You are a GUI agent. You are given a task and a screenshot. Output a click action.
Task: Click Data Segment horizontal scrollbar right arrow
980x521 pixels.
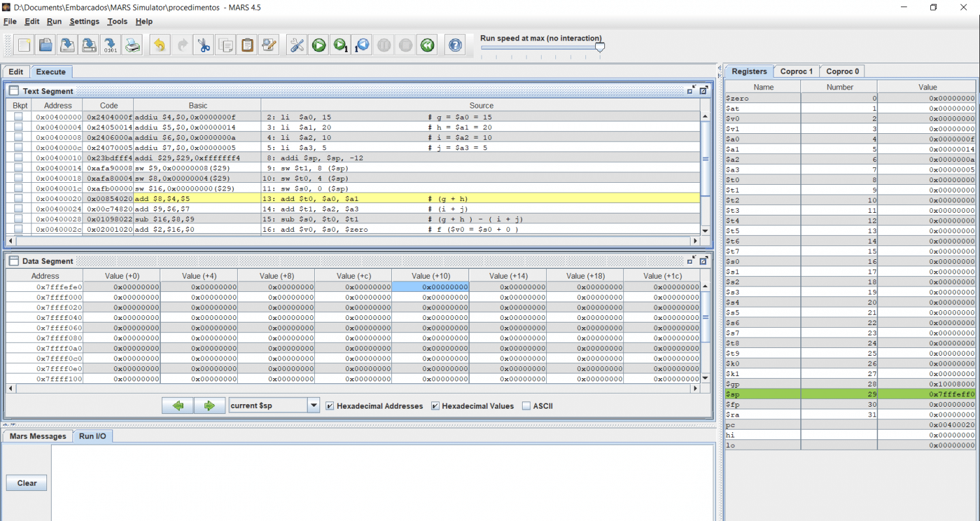(695, 388)
